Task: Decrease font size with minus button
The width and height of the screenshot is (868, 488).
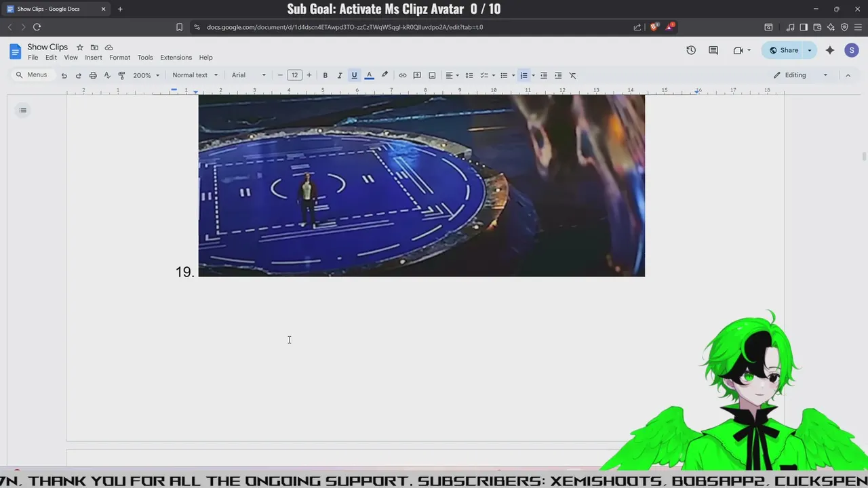Action: [x=280, y=75]
